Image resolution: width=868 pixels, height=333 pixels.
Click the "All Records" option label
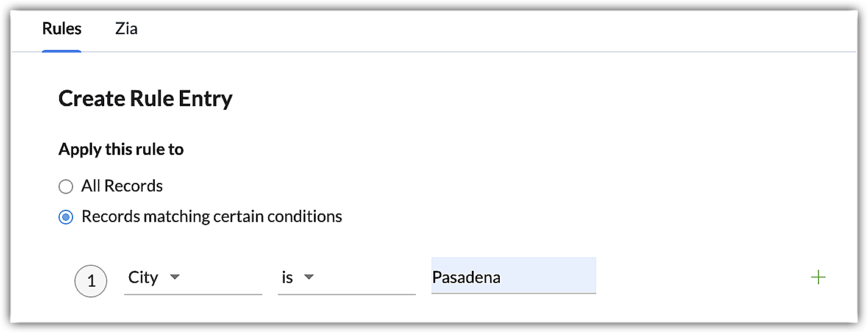click(122, 186)
